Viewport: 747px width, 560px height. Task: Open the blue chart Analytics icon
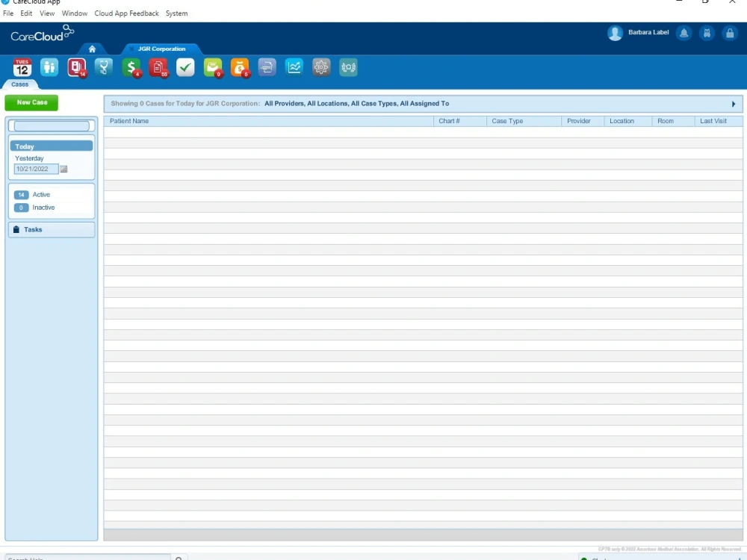[294, 68]
